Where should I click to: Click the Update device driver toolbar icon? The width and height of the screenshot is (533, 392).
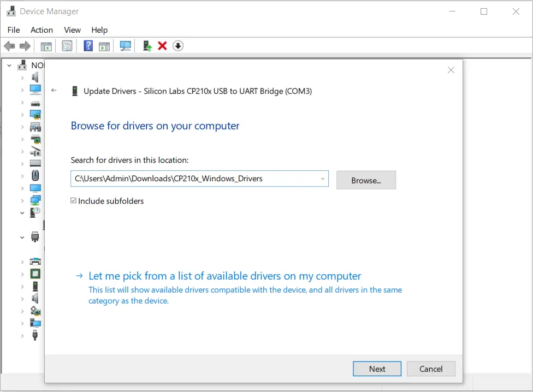147,46
